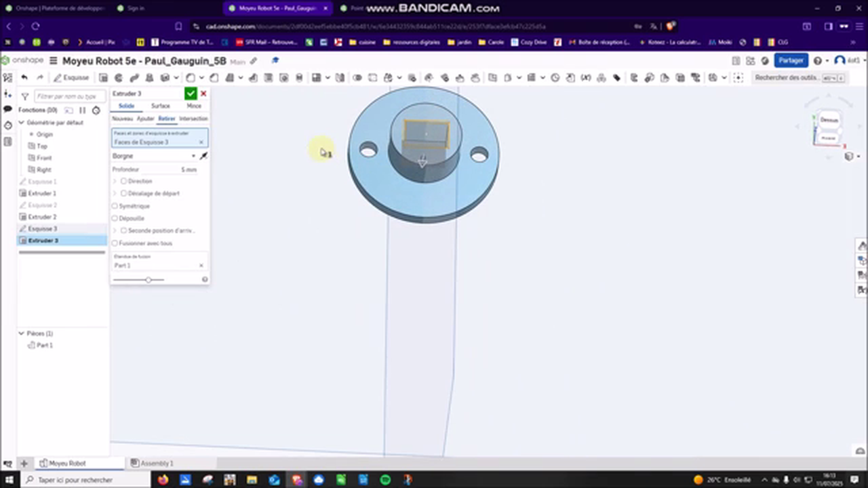This screenshot has height=488, width=868.
Task: Select the Esquisse sketch tool
Action: [x=76, y=77]
